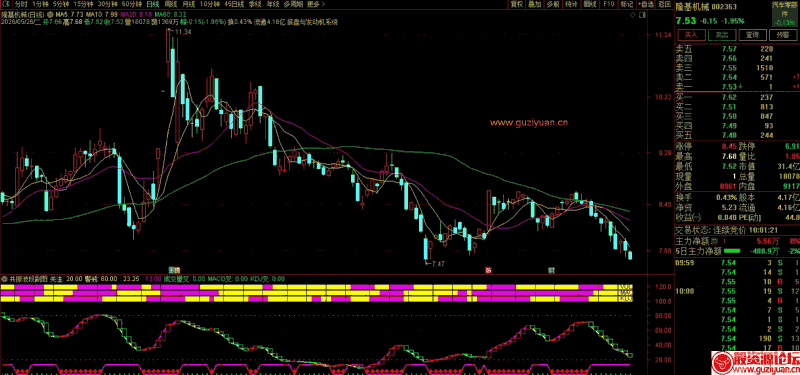Select the 5分钟 period tab
Image resolution: width=800 pixels, height=375 pixels.
pos(60,4)
